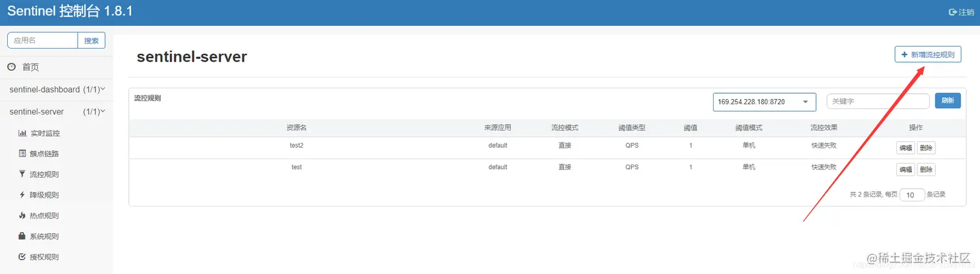Screen dimensions: 980x274
Task: Open 实时监控 real-time monitoring
Action: 45,133
